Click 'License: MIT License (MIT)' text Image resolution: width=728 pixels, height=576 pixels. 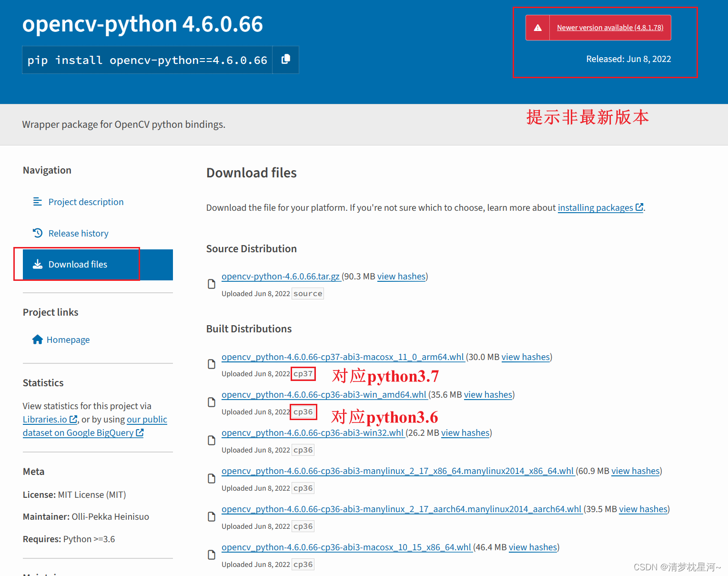tap(74, 494)
